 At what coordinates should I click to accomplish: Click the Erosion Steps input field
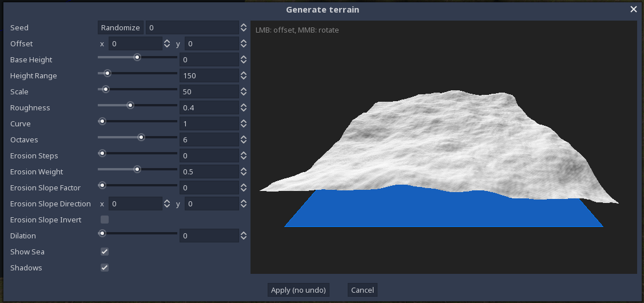(x=208, y=156)
